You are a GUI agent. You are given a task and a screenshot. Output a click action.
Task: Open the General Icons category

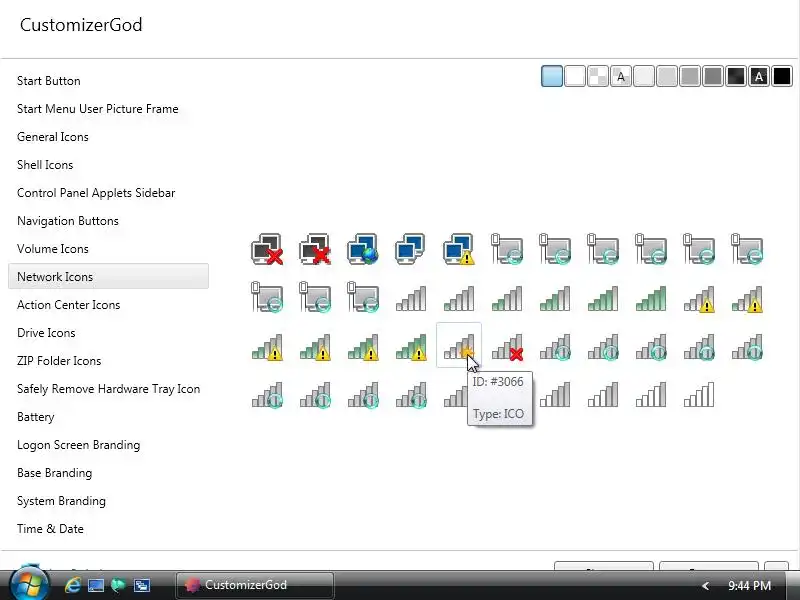pos(53,137)
